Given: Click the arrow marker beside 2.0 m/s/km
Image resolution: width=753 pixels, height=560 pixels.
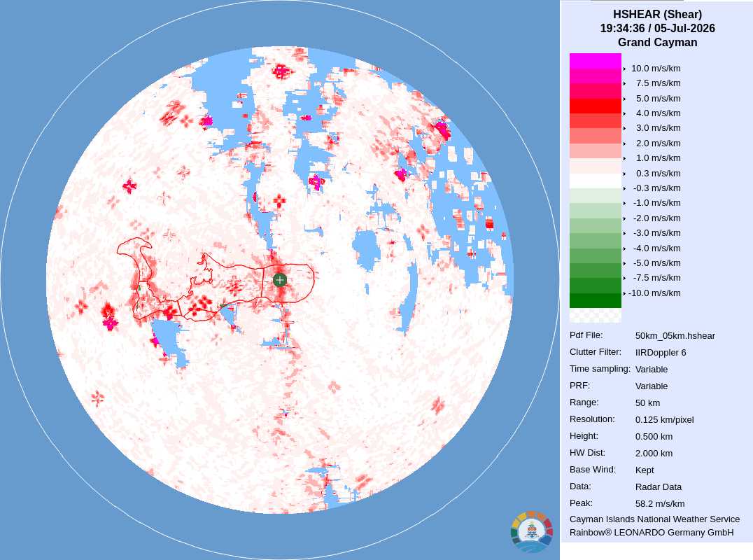Looking at the screenshot, I should pyautogui.click(x=624, y=143).
